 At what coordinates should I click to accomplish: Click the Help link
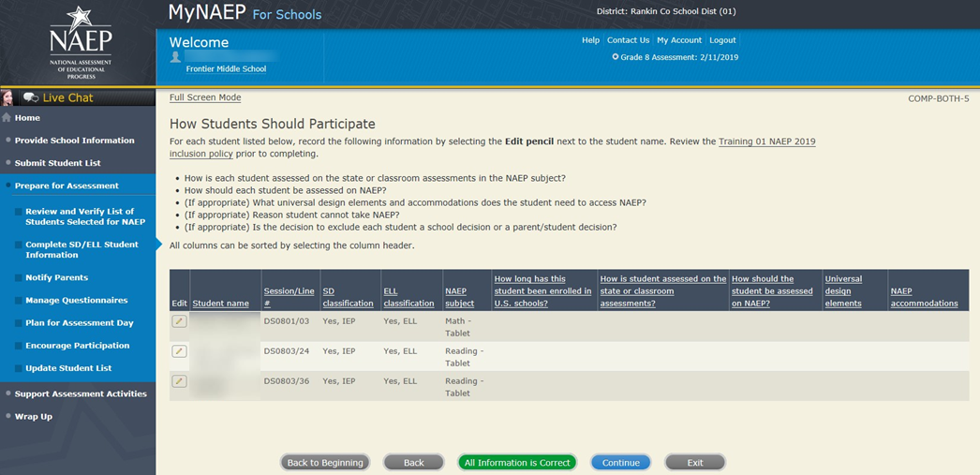[x=590, y=40]
